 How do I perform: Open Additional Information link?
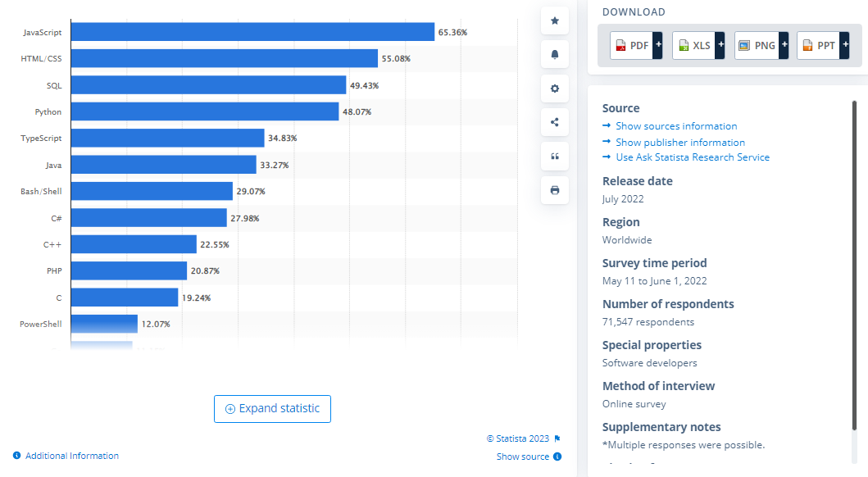[x=71, y=456]
